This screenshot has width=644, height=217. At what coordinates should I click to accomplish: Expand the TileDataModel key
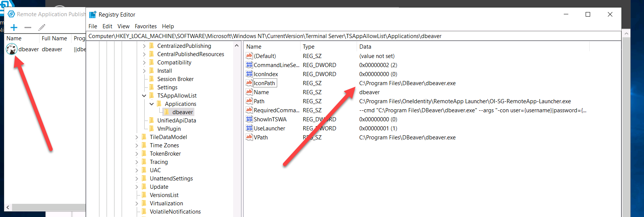coord(136,137)
